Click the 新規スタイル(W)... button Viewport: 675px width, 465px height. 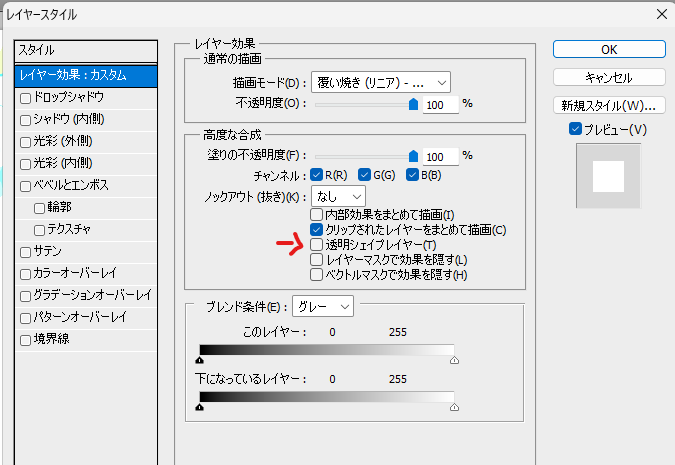click(608, 105)
